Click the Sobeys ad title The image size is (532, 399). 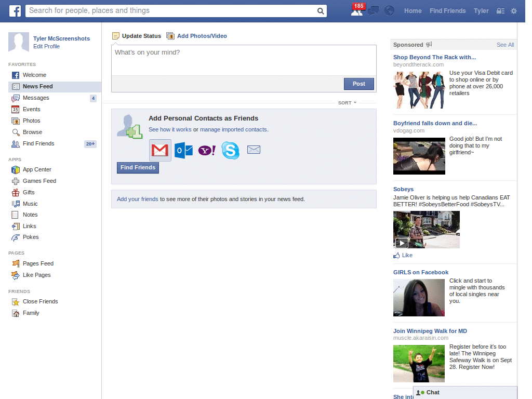pos(403,189)
